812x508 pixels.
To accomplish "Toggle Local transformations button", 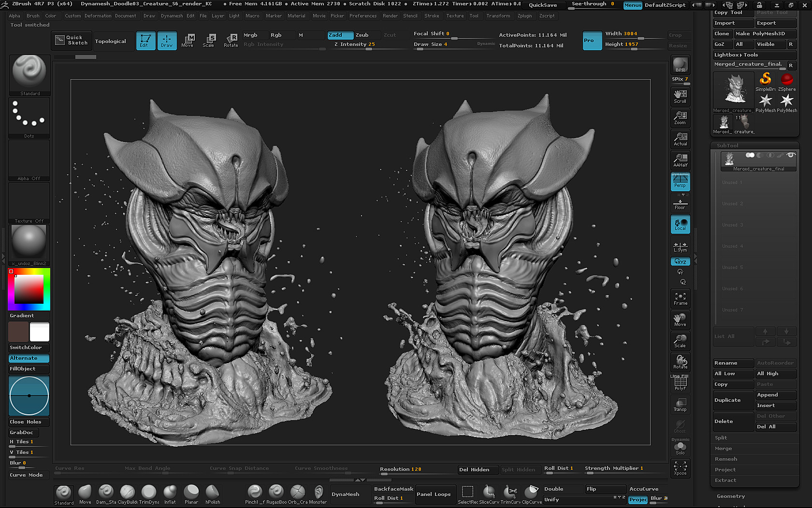I will pyautogui.click(x=680, y=224).
